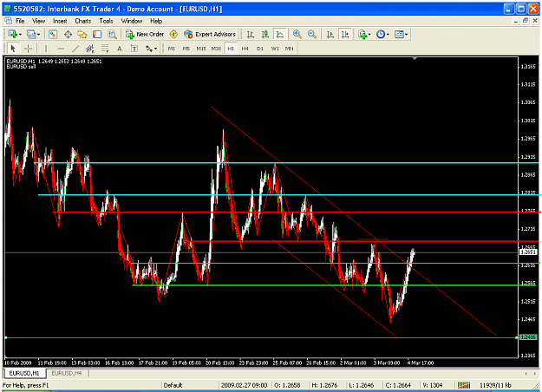Select the H1 timeframe button
Viewport: 542px width, 392px height.
click(231, 49)
